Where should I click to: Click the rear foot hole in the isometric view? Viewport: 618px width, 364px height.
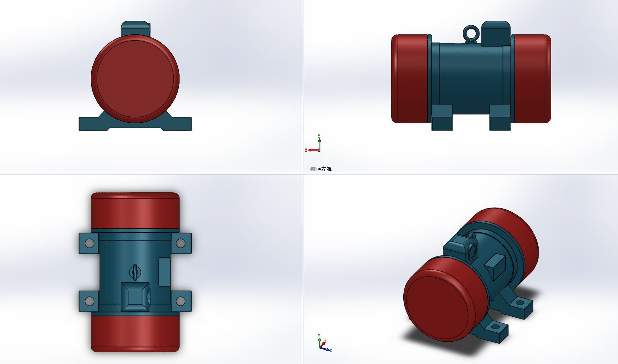520,303
